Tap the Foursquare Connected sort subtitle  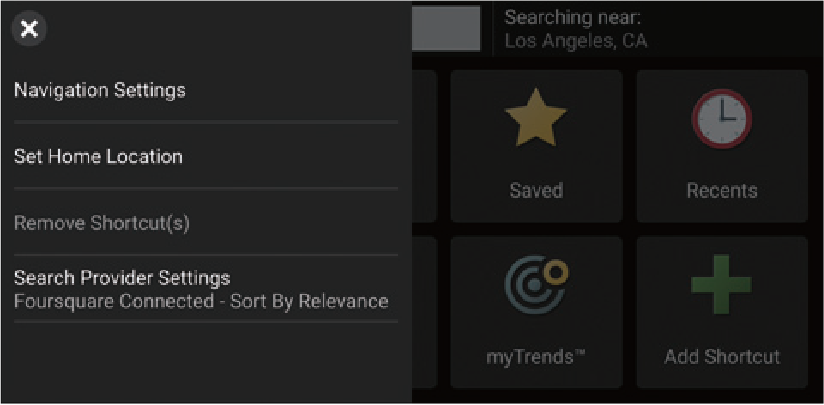pyautogui.click(x=201, y=301)
